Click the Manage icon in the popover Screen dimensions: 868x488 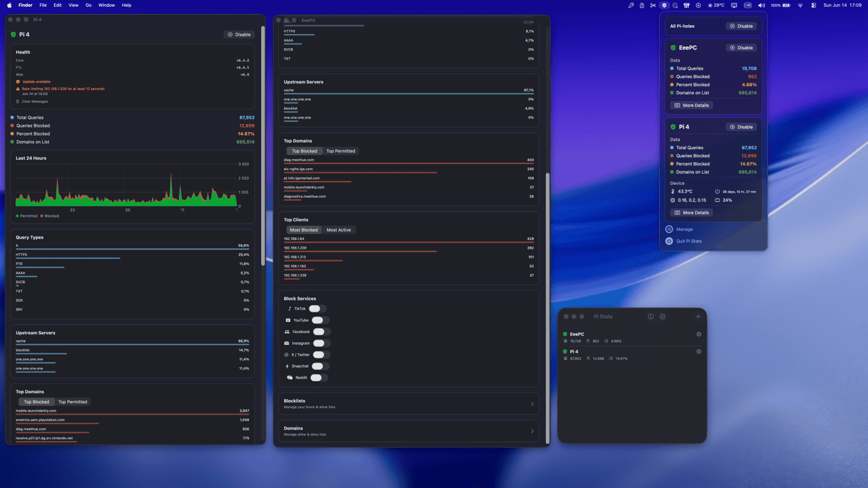point(669,229)
